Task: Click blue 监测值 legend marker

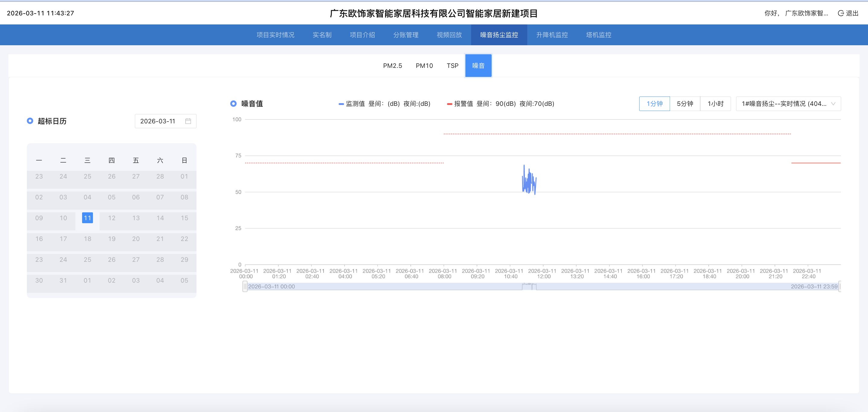Action: (341, 104)
